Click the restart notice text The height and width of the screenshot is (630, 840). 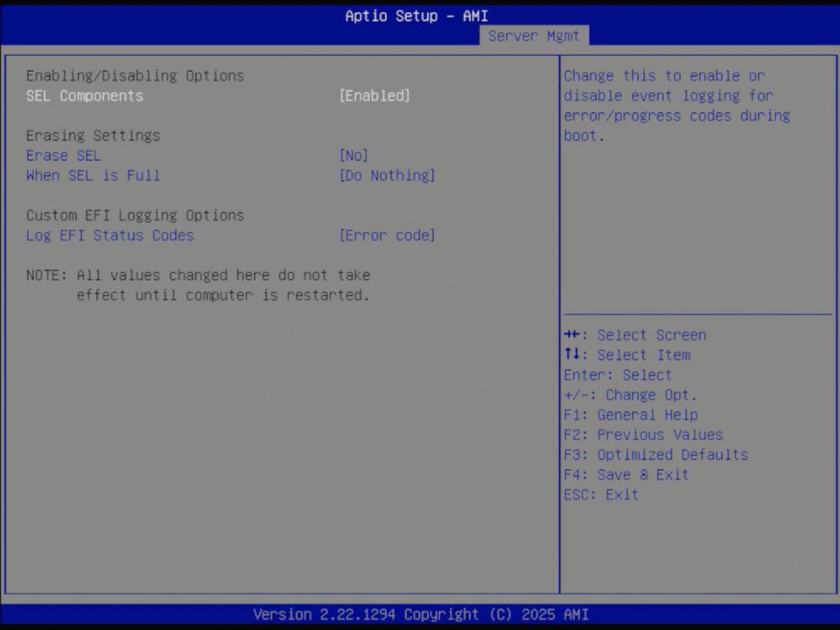click(199, 284)
